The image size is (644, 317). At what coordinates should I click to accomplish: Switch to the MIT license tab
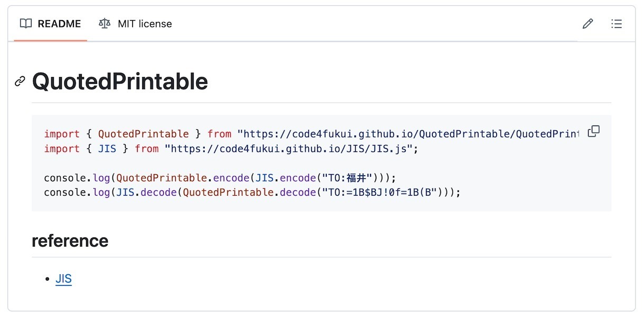coord(135,24)
